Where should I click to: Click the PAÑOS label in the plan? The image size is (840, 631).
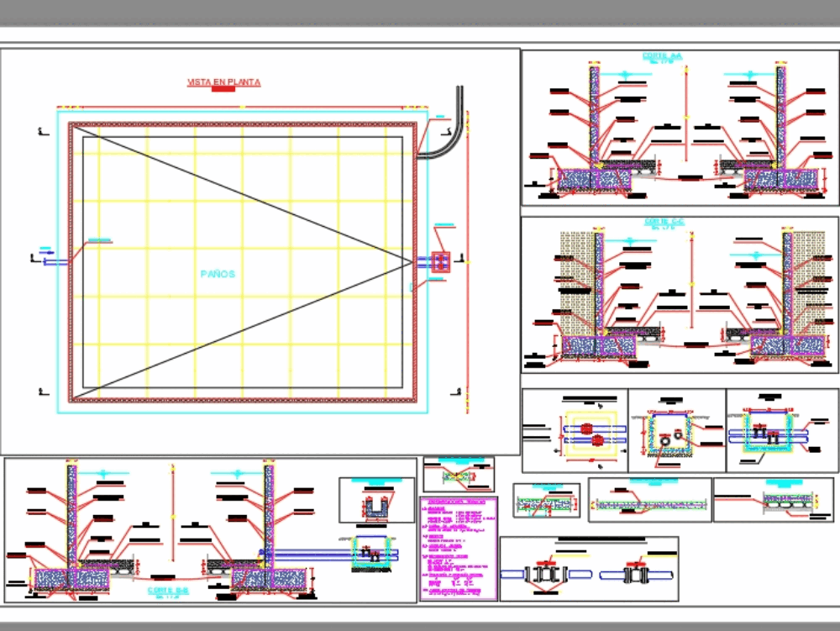coord(217,273)
